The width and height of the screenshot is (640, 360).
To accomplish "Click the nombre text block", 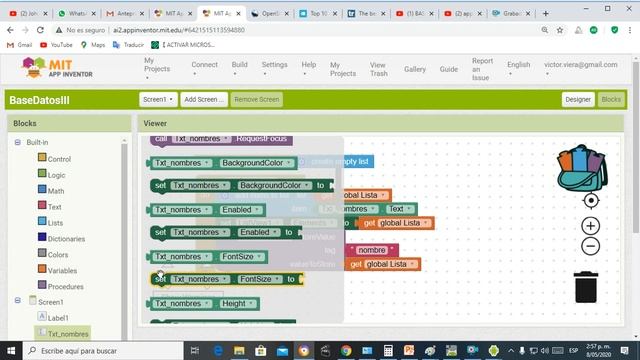I will coord(371,250).
